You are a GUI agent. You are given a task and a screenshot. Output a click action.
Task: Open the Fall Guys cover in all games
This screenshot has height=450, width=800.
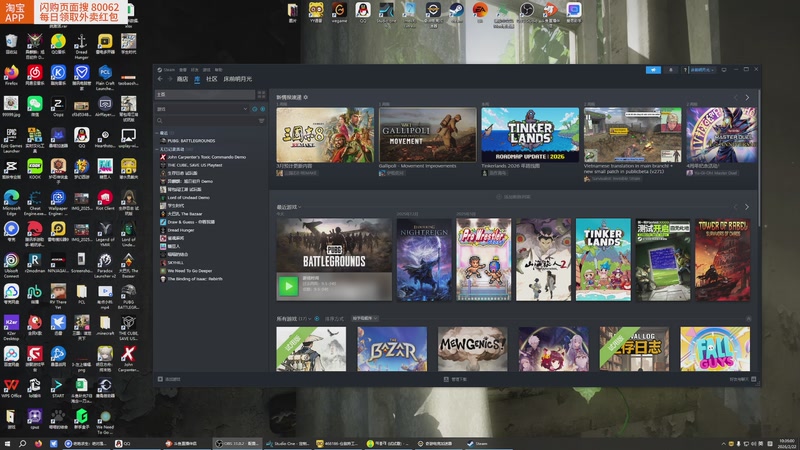(715, 349)
